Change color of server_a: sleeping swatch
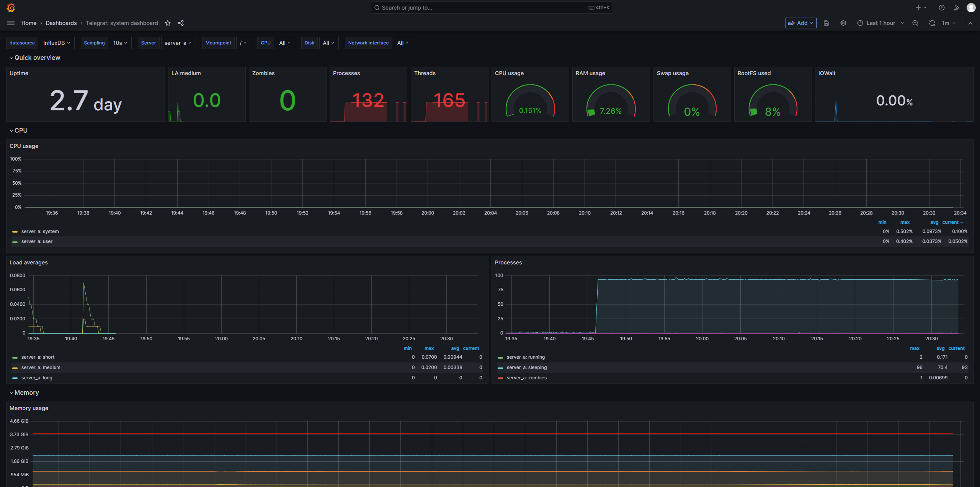The width and height of the screenshot is (980, 487). click(500, 368)
